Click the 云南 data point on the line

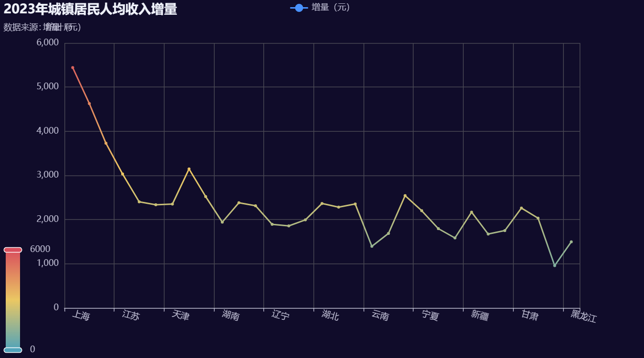(x=372, y=246)
